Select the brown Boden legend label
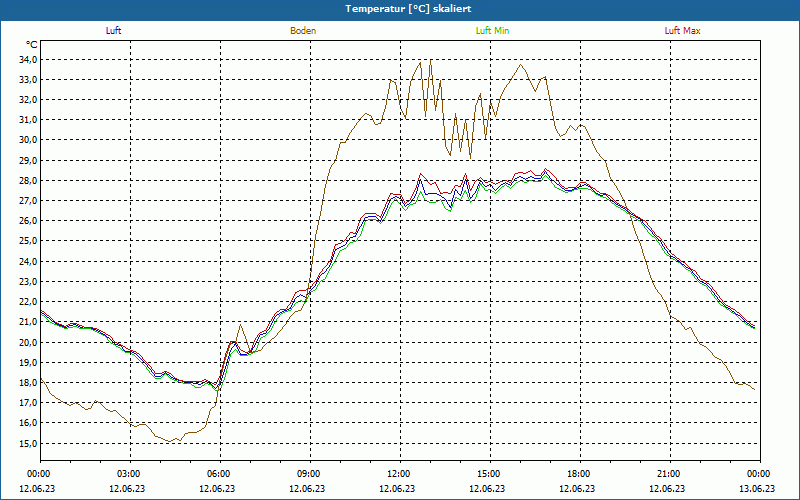Screen dimensions: 800x500 [303, 31]
